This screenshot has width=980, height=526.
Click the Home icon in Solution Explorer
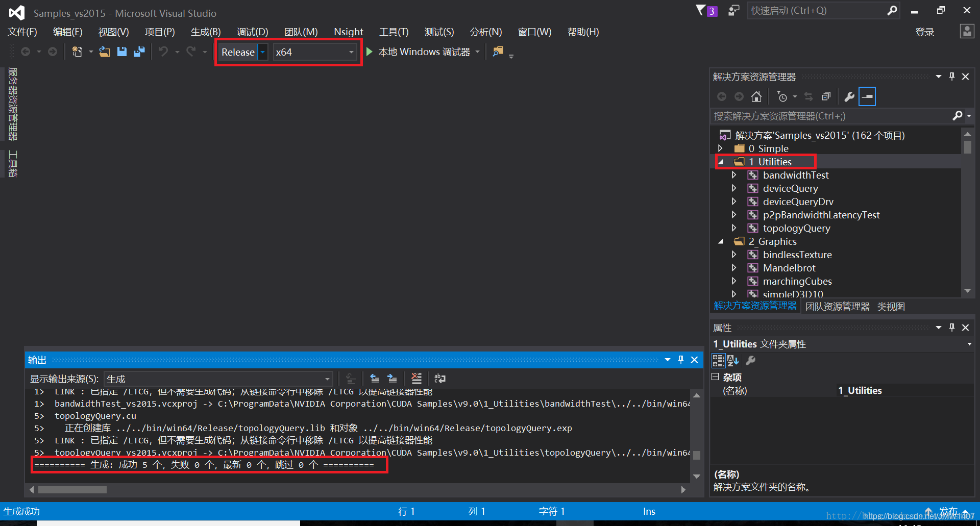tap(756, 96)
